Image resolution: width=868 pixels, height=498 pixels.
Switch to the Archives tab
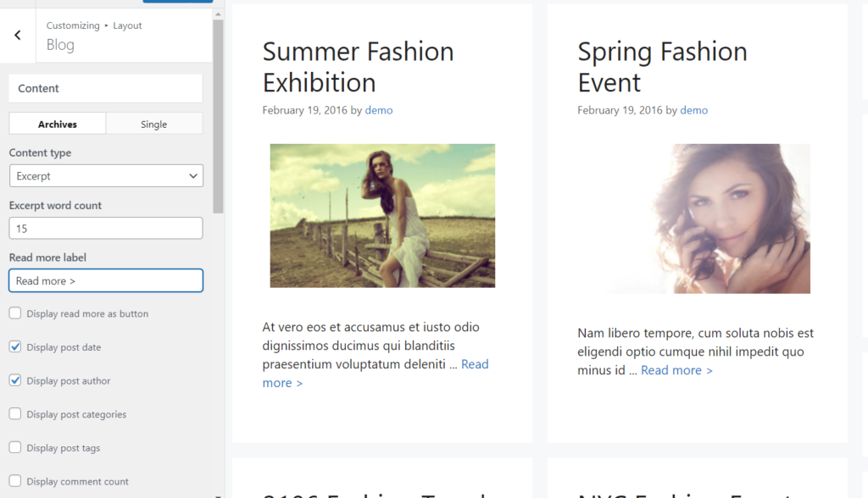click(58, 124)
